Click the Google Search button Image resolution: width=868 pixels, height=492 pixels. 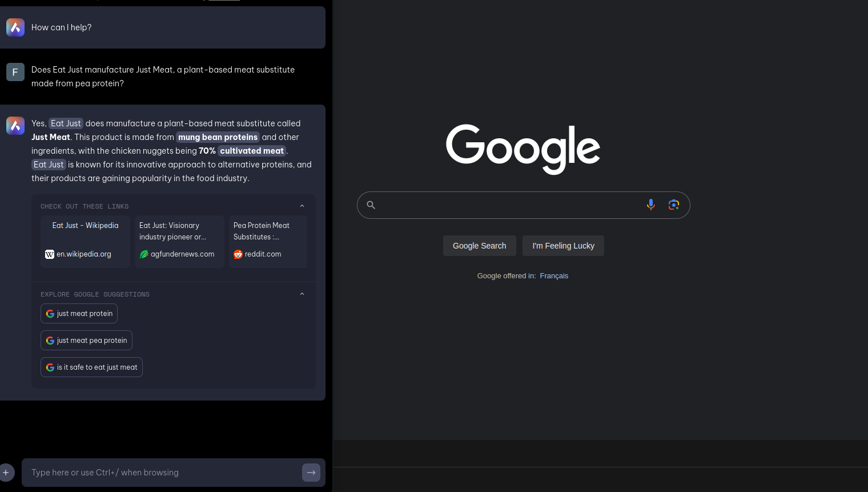click(x=480, y=246)
